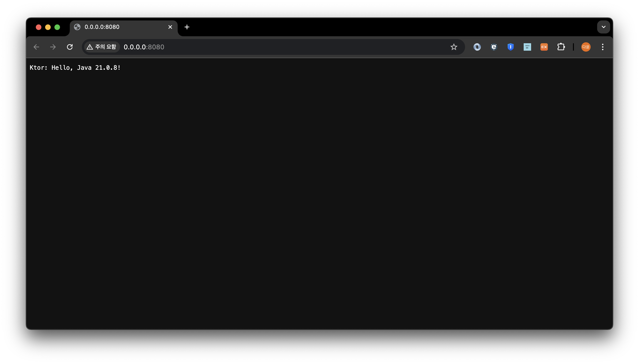This screenshot has height=364, width=639.
Task: Click the back navigation arrow
Action: pyautogui.click(x=37, y=47)
